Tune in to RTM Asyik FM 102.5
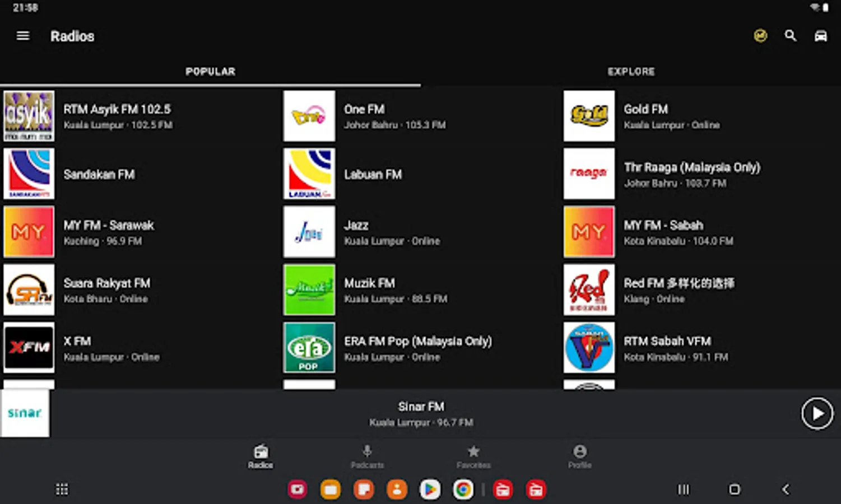Viewport: 841px width, 504px height. click(x=140, y=116)
